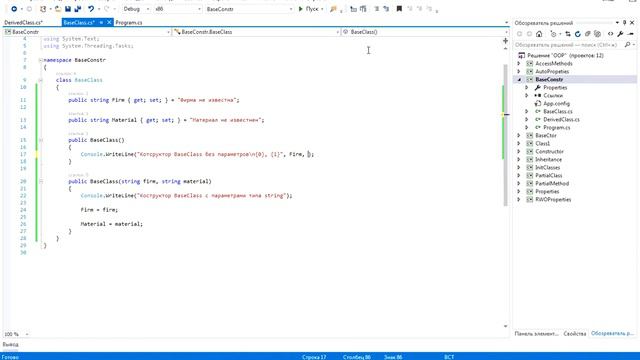The height and width of the screenshot is (360, 640).
Task: Select App.config in Solution Explorer
Action: 556,104
